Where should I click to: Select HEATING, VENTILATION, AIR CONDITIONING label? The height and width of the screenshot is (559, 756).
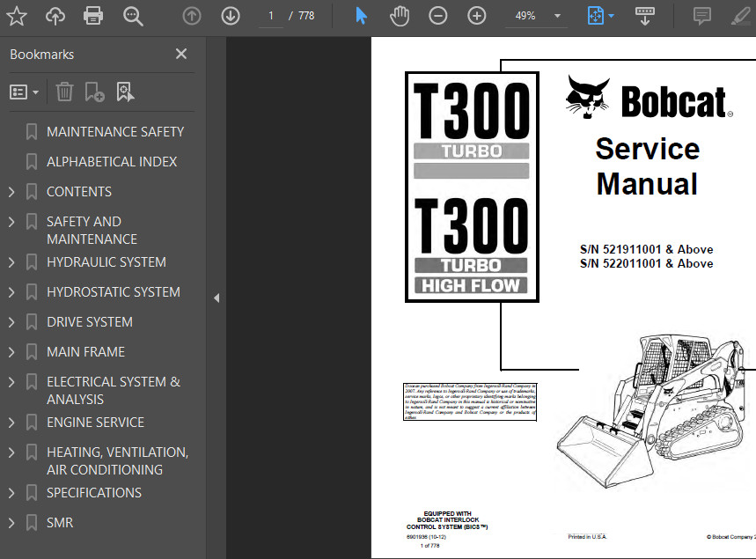click(118, 460)
